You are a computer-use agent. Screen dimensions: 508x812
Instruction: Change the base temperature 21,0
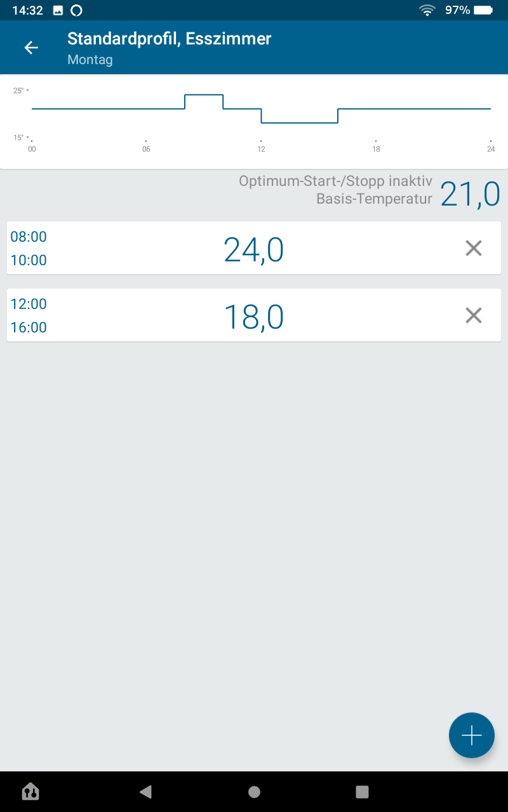pos(470,193)
